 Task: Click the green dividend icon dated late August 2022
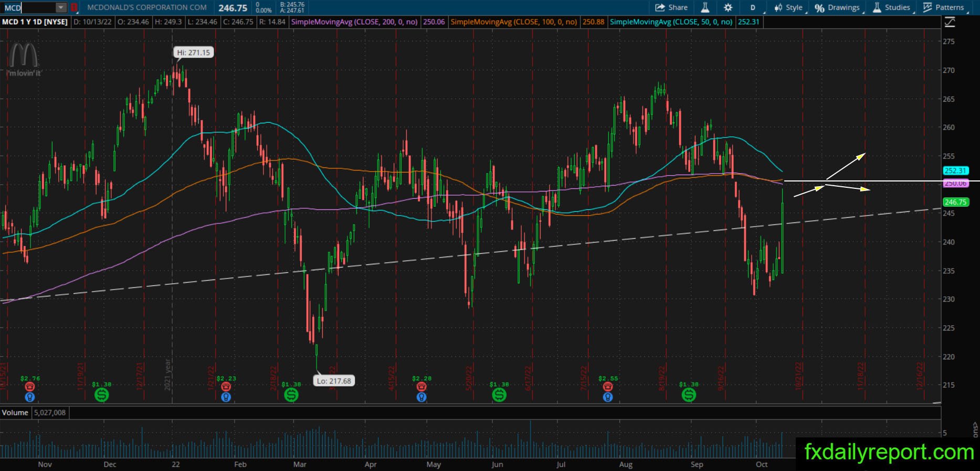(688, 395)
